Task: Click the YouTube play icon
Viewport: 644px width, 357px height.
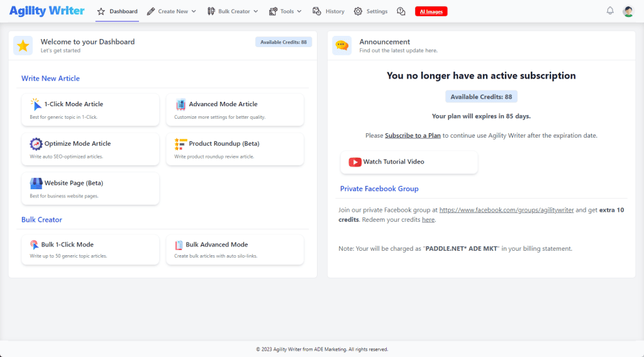Action: [355, 162]
